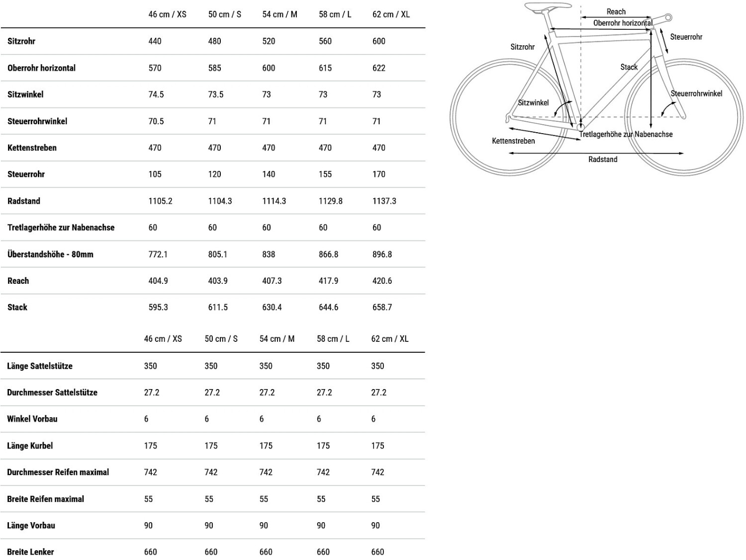Click the Kettenstreben label on the bike diagram
Viewport: 746px width, 560px height.
point(513,141)
